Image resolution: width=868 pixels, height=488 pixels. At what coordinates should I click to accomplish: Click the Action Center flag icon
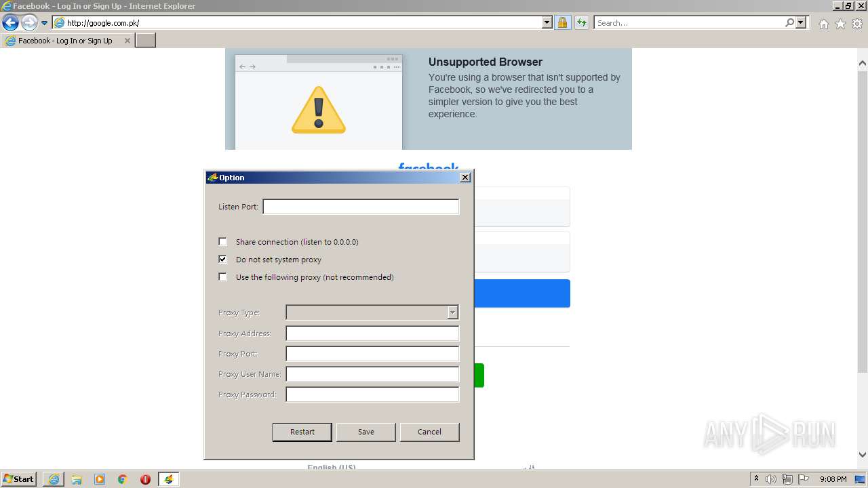point(804,479)
